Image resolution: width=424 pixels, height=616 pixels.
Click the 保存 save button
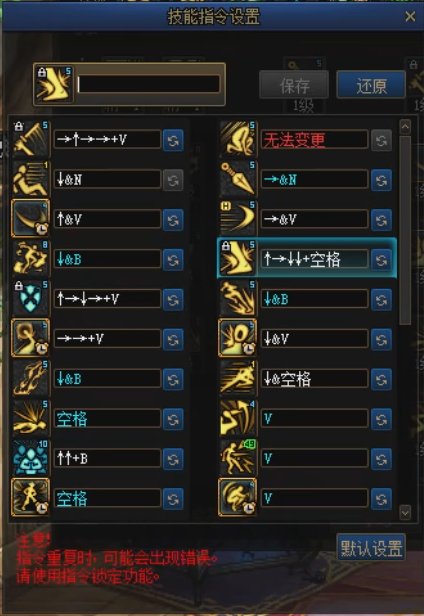point(294,84)
